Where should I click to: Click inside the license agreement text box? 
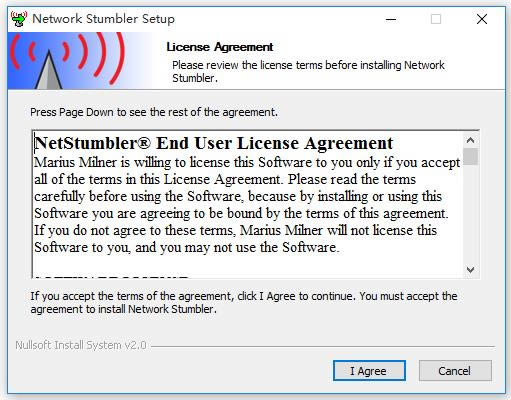point(248,204)
